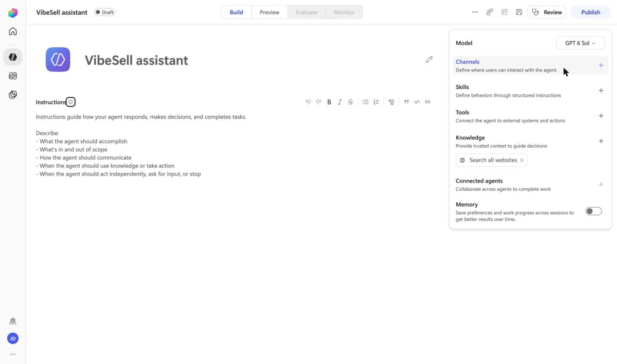Click the VibeSell assistant agent logo

pyautogui.click(x=58, y=59)
